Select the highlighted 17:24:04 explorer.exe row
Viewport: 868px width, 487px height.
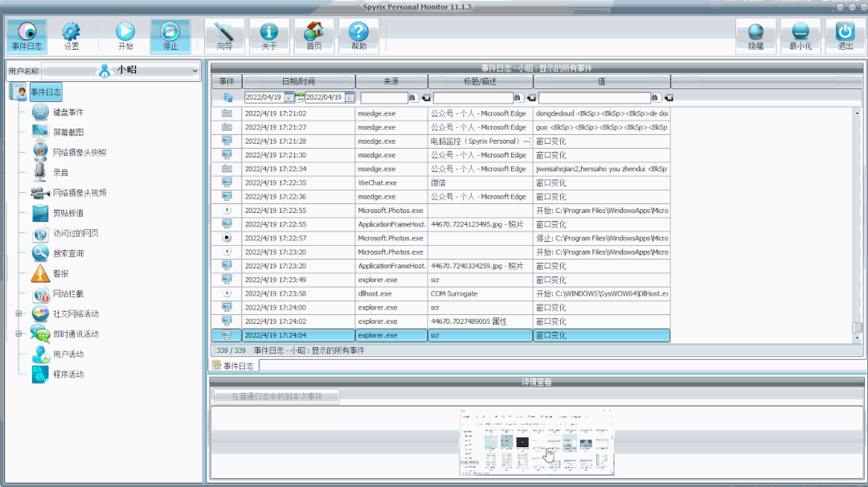(441, 335)
